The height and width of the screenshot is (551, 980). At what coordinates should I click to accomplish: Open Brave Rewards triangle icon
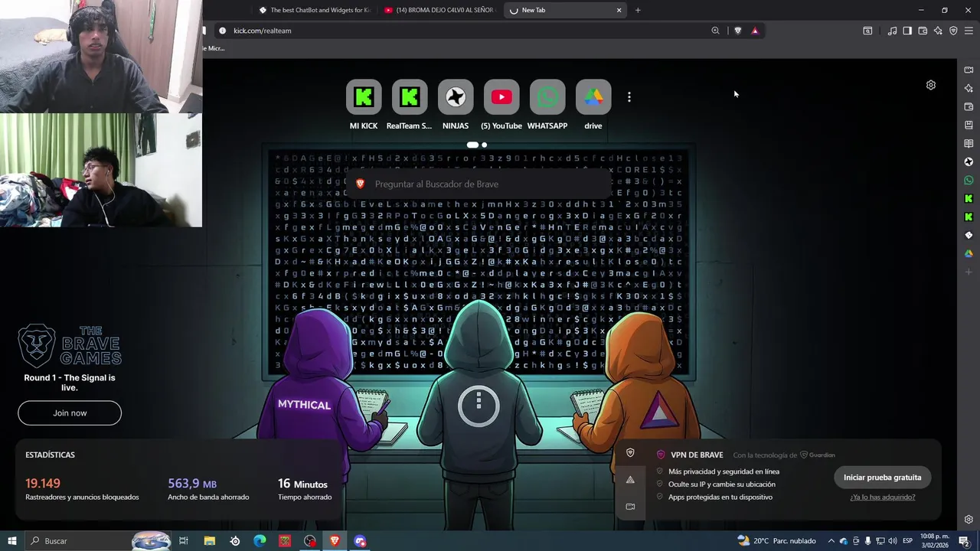coord(755,31)
